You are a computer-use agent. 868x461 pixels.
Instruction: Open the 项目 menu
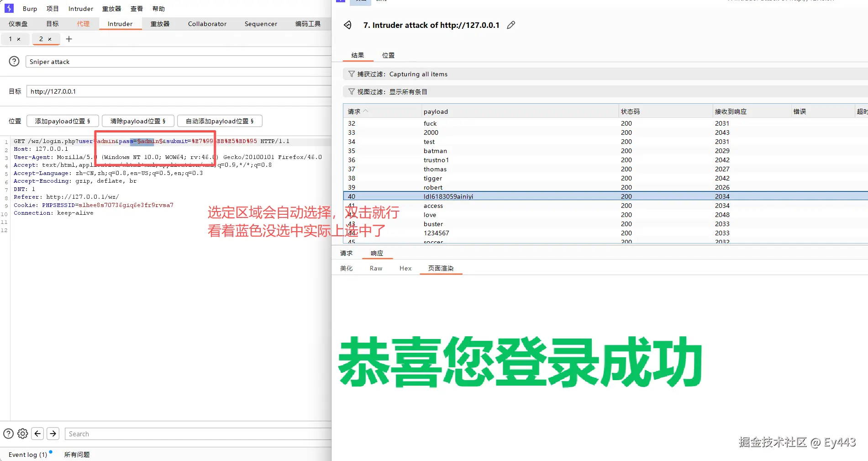53,9
